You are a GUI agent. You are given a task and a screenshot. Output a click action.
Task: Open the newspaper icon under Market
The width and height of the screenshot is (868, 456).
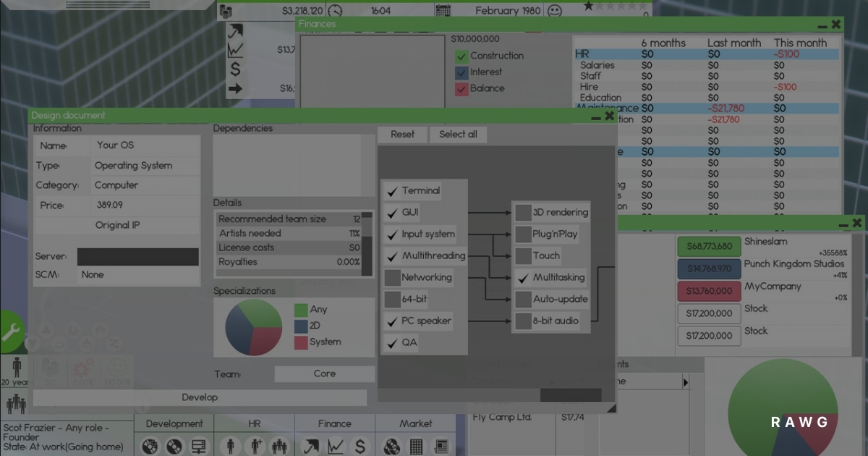pyautogui.click(x=440, y=447)
